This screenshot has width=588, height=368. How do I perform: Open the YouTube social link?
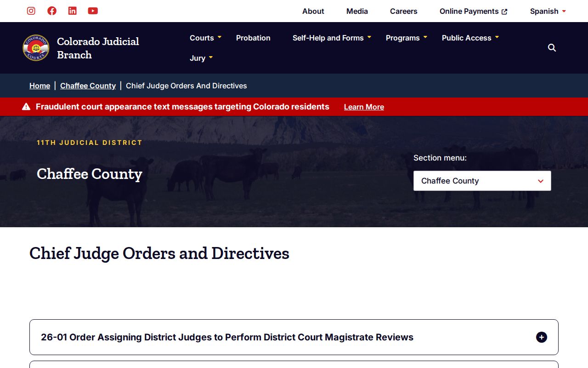pos(93,11)
